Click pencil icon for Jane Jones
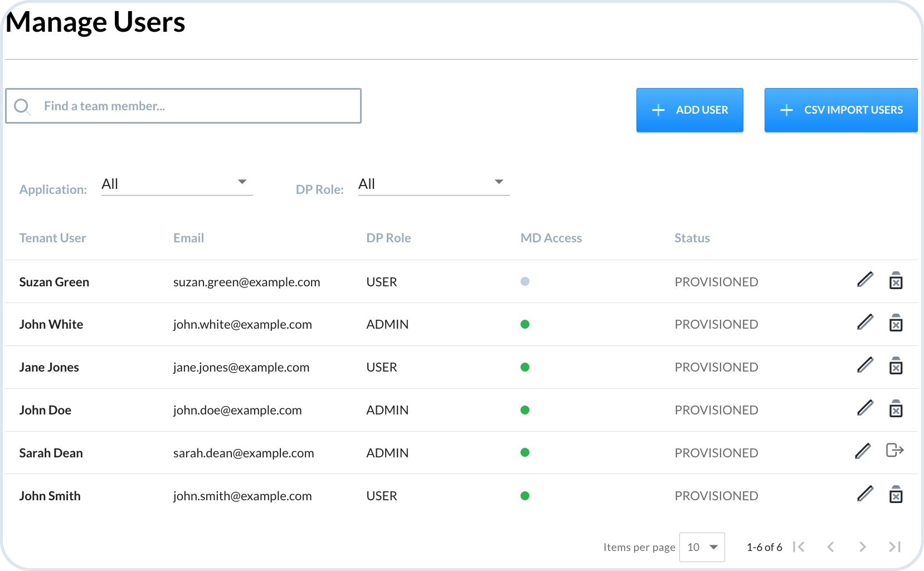The width and height of the screenshot is (924, 571). [x=865, y=365]
